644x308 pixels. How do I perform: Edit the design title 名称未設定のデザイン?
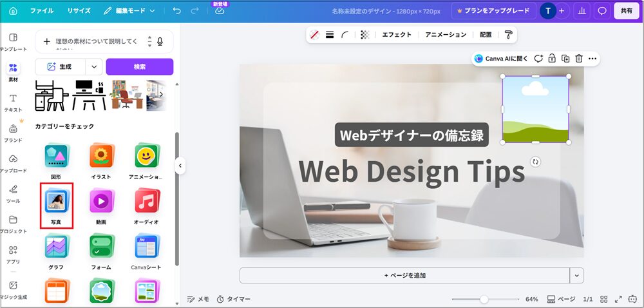386,12
